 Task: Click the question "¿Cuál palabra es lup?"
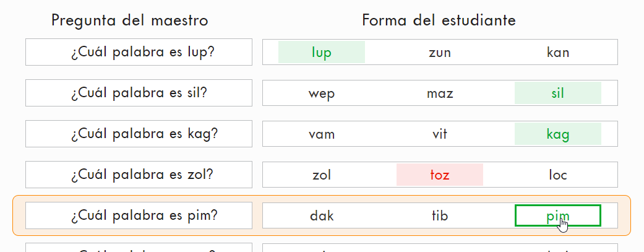(139, 52)
